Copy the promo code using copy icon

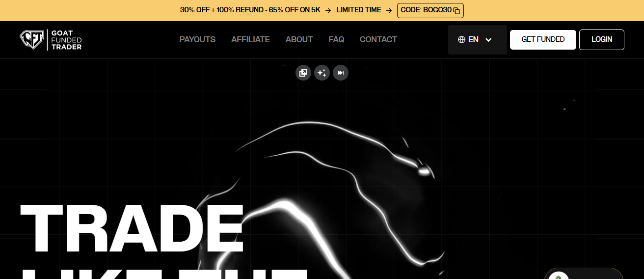[x=456, y=11]
